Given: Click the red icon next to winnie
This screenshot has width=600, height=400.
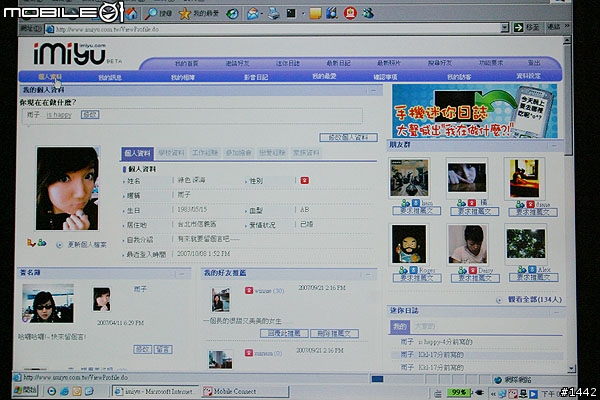Looking at the screenshot, I should click(x=249, y=291).
